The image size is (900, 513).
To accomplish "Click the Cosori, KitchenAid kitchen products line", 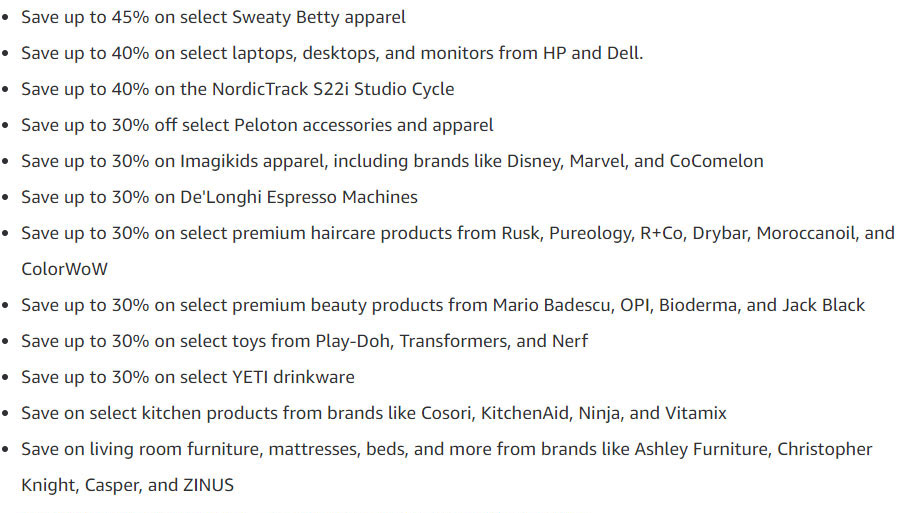I will [374, 413].
